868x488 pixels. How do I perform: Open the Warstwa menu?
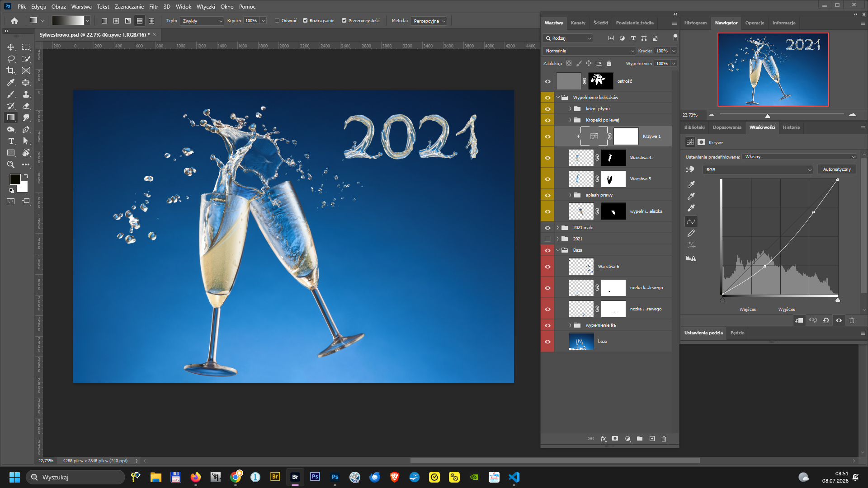pos(81,7)
